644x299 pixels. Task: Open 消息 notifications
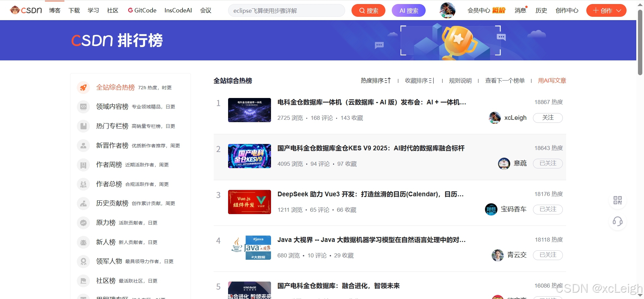coord(521,10)
